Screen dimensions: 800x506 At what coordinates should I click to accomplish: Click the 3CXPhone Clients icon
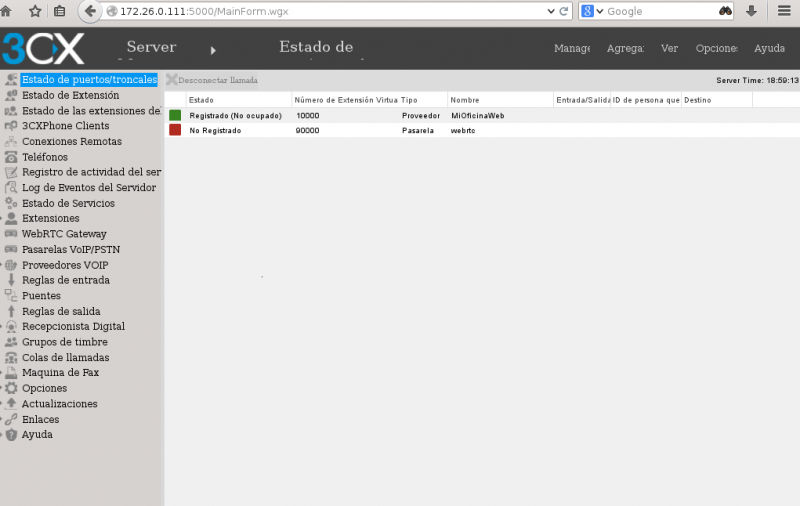tap(11, 126)
